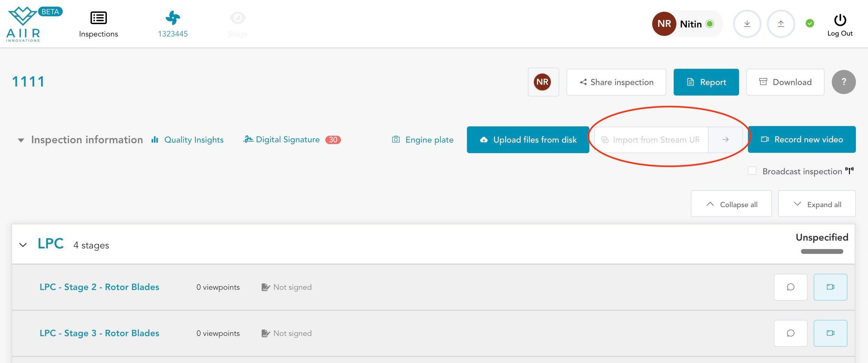Screen dimensions: 868x363
Task: Click the green sync status indicator
Action: 809,24
